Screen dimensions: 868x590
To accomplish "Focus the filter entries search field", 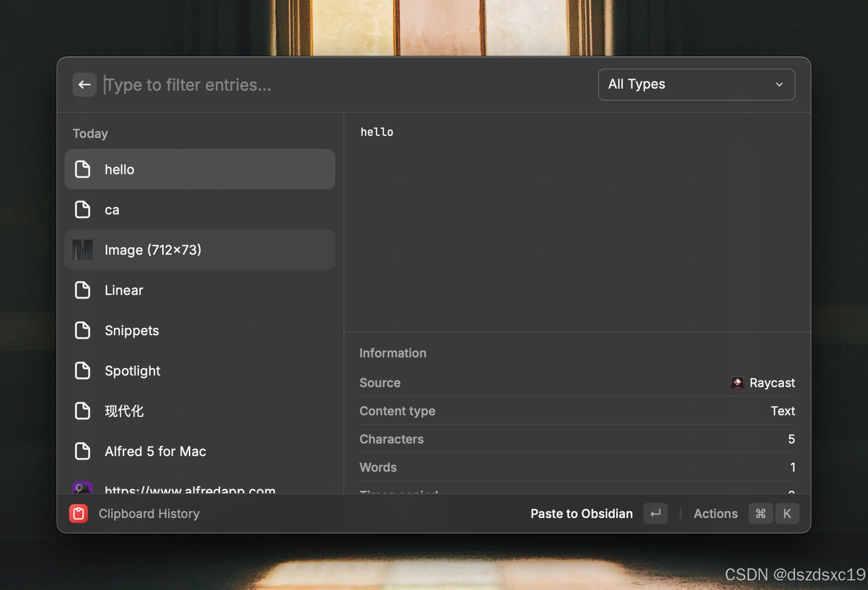I will point(347,85).
